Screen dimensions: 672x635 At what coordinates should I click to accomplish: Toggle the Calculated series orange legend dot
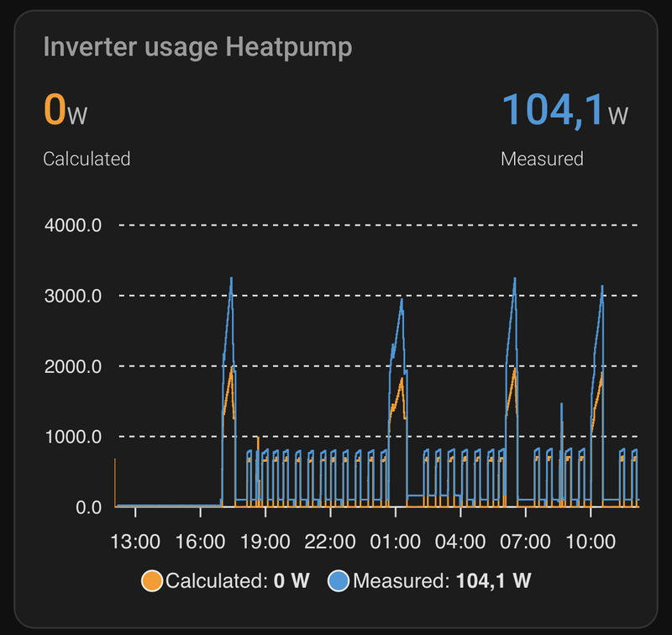click(x=153, y=580)
